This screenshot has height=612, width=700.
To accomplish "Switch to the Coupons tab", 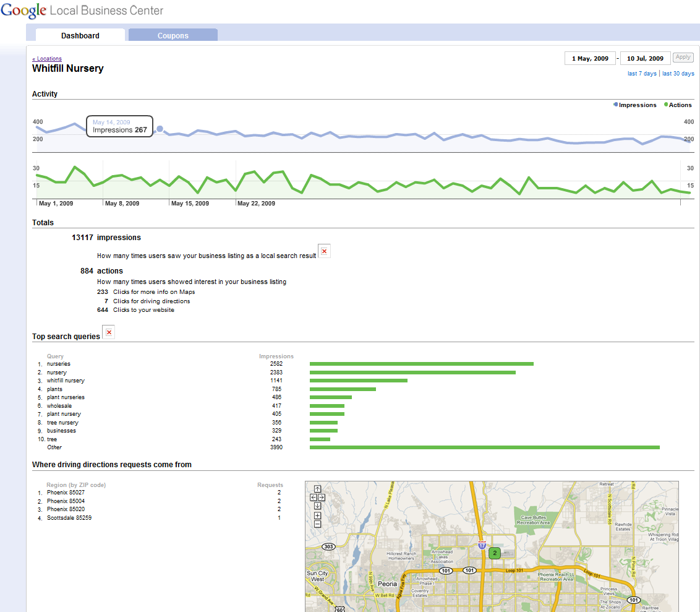I will click(x=173, y=35).
